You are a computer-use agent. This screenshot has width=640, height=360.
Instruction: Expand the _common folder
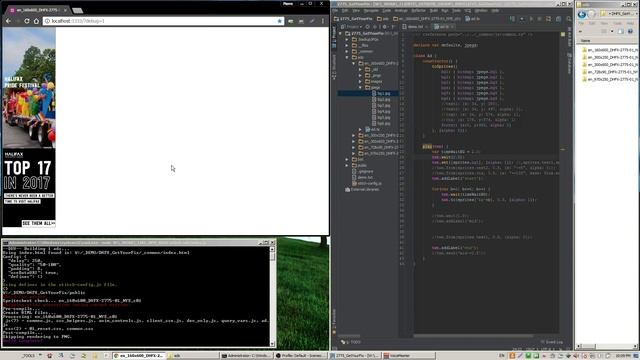[x=347, y=51]
